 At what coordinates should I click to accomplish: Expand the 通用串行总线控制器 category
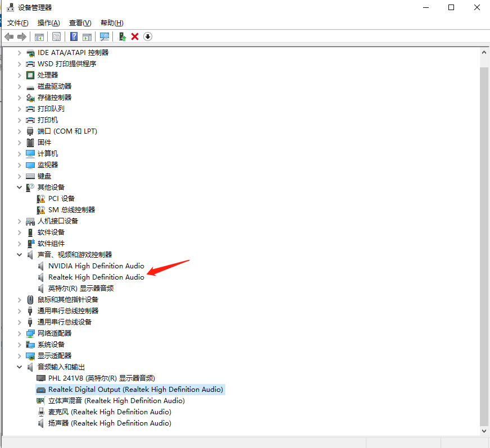pos(19,311)
